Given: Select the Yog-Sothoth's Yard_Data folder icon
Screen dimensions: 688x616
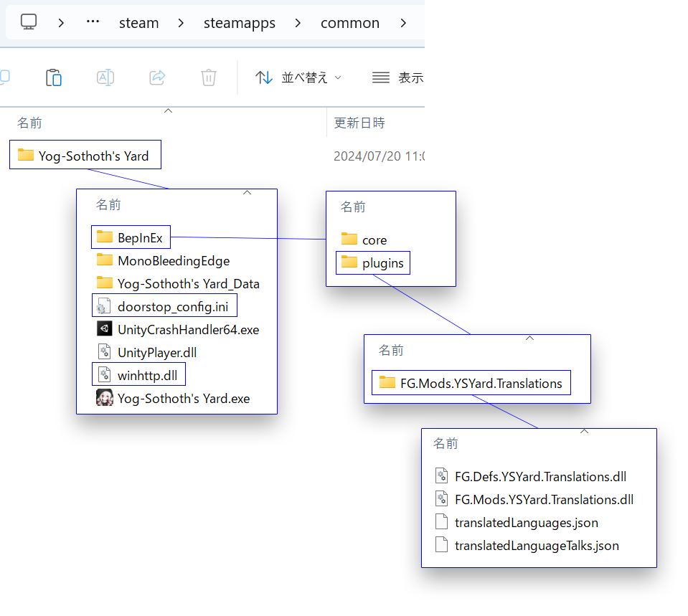Looking at the screenshot, I should pos(105,283).
